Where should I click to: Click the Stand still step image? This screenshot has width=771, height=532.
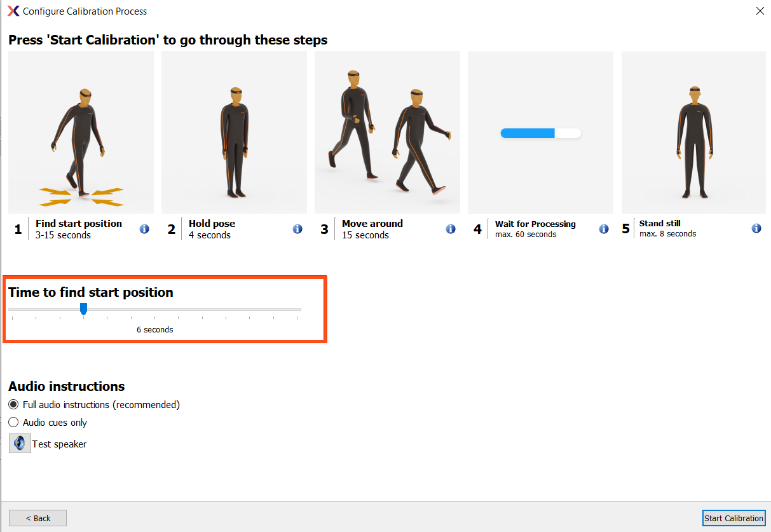click(693, 132)
